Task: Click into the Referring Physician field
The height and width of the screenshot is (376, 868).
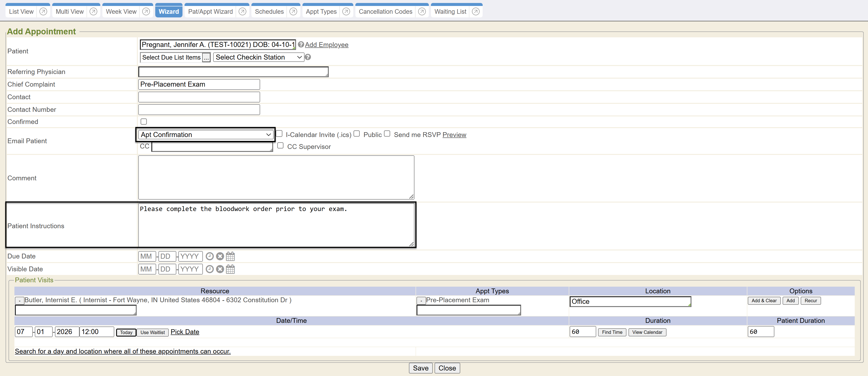Action: click(234, 72)
